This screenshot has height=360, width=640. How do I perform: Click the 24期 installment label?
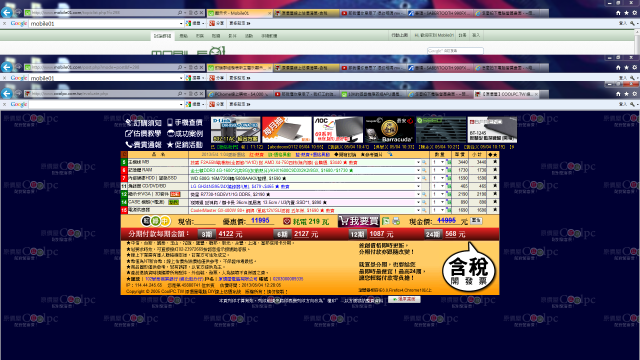pos(433,234)
